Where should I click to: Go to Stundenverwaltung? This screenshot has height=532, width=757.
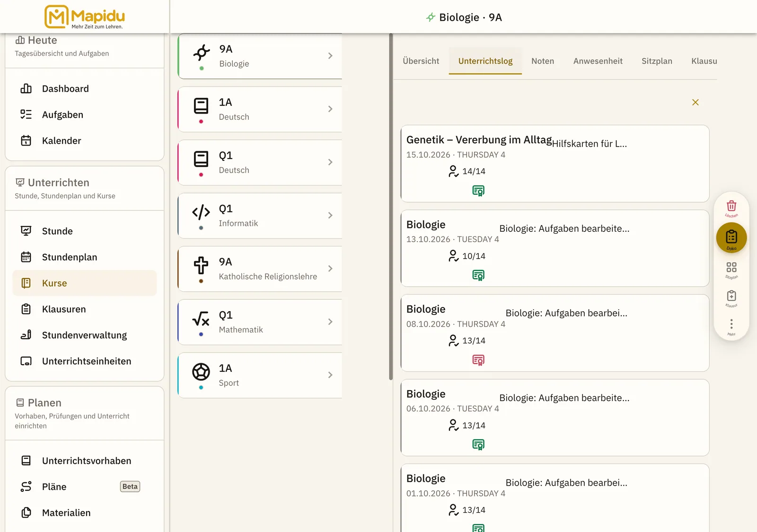[85, 335]
